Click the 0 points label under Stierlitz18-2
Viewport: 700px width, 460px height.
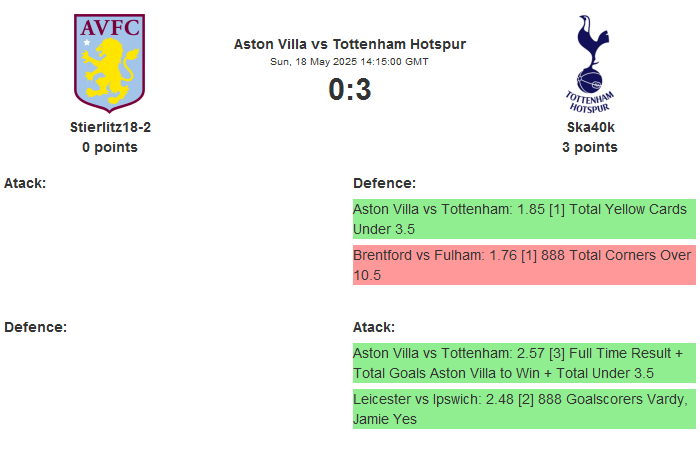[110, 147]
